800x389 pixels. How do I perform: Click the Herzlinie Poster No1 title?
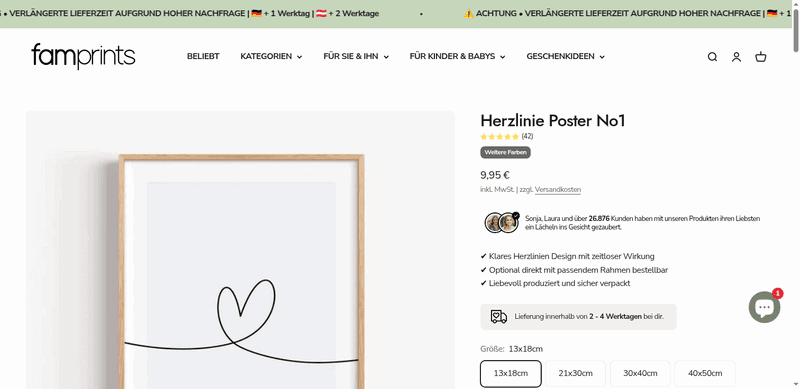point(553,121)
